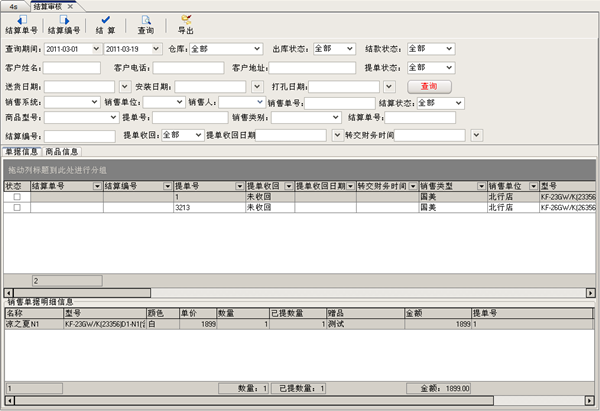Screen dimensions: 600x411
Task: Expand the 仓库 dropdown
Action: pos(260,48)
